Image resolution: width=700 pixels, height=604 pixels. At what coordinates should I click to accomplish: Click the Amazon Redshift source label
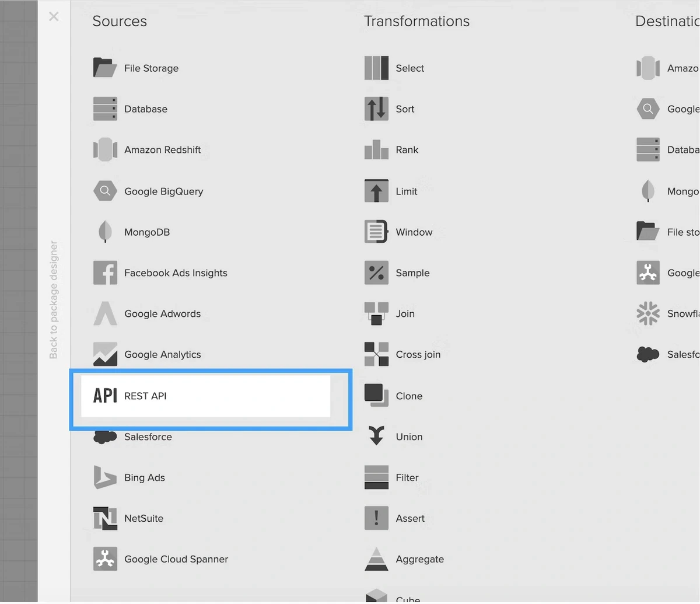click(x=163, y=150)
